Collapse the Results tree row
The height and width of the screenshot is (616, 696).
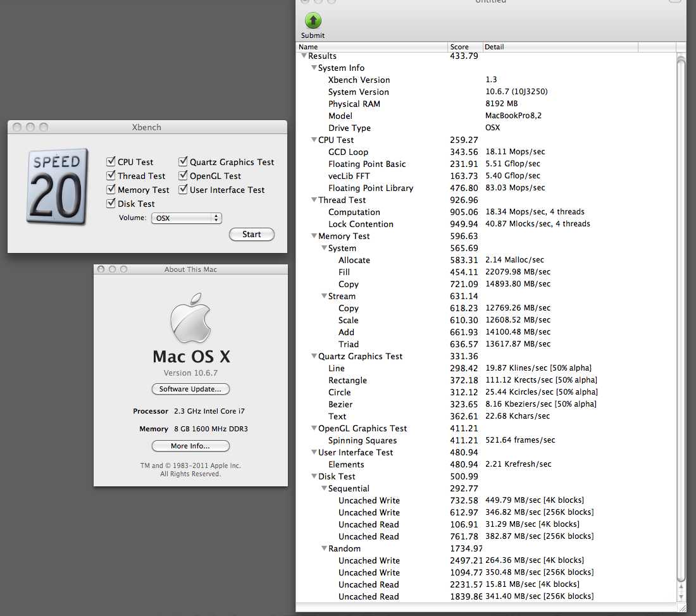(304, 56)
